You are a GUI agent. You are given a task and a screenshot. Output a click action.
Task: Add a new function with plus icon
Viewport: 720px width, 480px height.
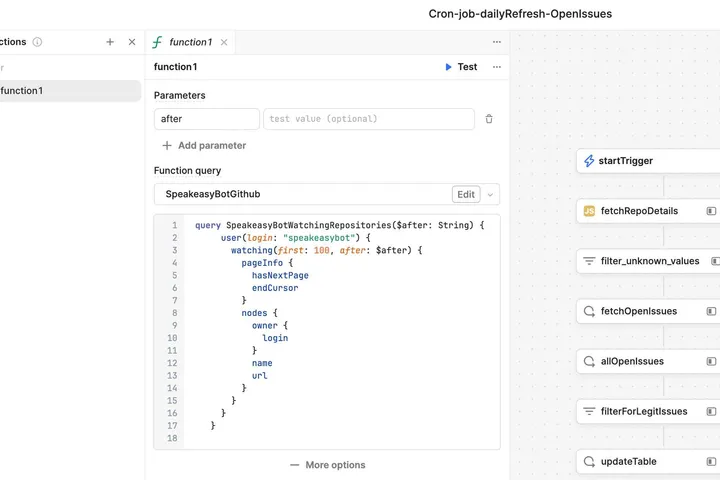110,42
